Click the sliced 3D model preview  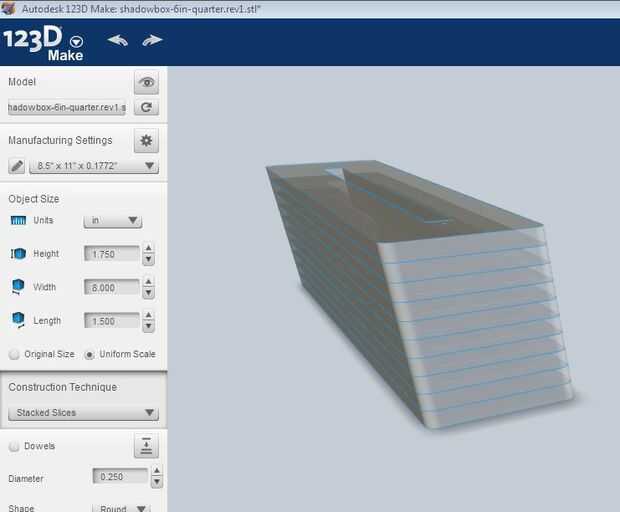point(419,293)
